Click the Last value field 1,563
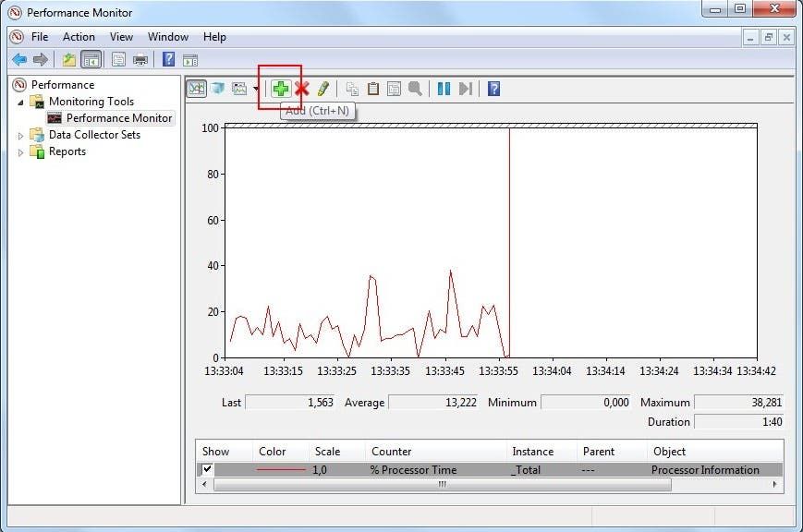 pyautogui.click(x=290, y=403)
